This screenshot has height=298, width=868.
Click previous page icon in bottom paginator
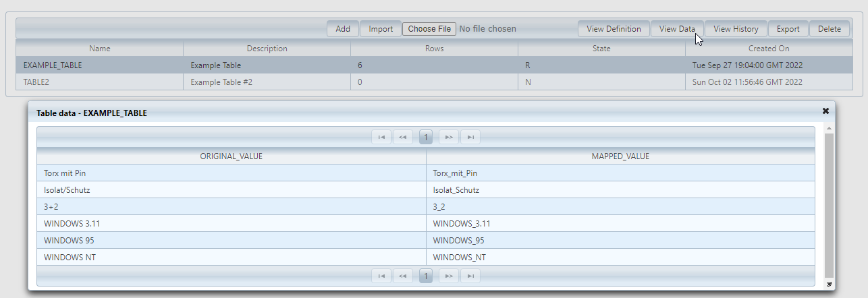[403, 276]
